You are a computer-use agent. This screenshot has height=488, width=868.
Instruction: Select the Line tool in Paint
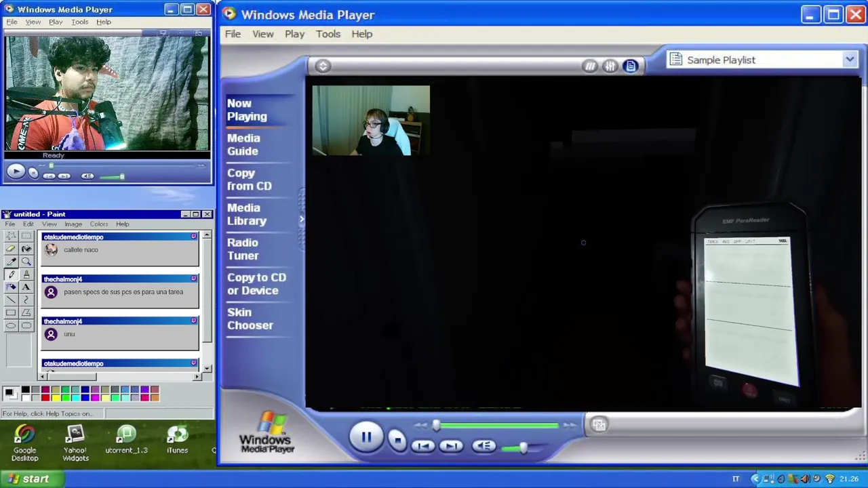(x=12, y=300)
